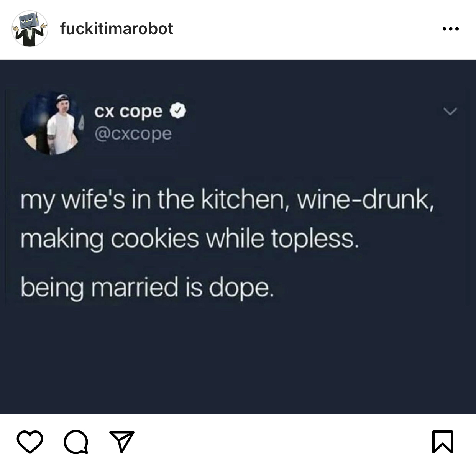Open the three-dot post options menu
Image resolution: width=476 pixels, height=460 pixels.
[450, 29]
